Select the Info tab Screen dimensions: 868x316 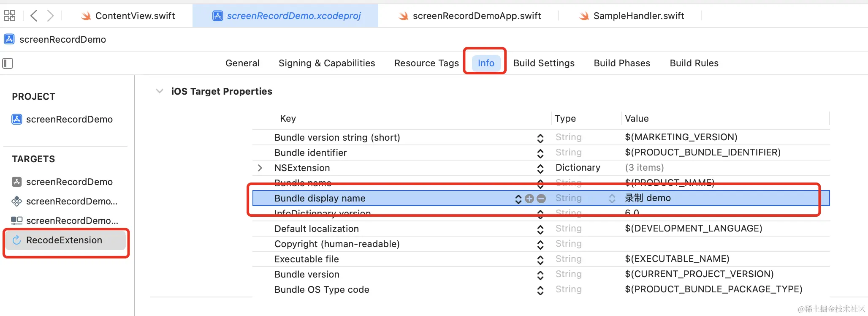click(x=486, y=63)
